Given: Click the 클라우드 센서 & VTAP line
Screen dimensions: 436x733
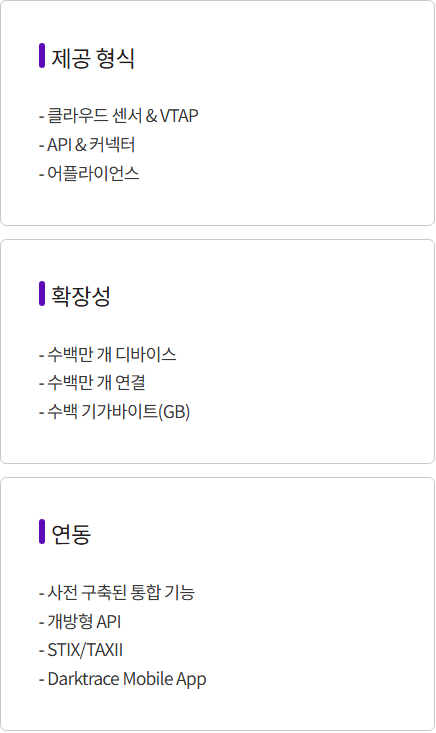Looking at the screenshot, I should [118, 115].
